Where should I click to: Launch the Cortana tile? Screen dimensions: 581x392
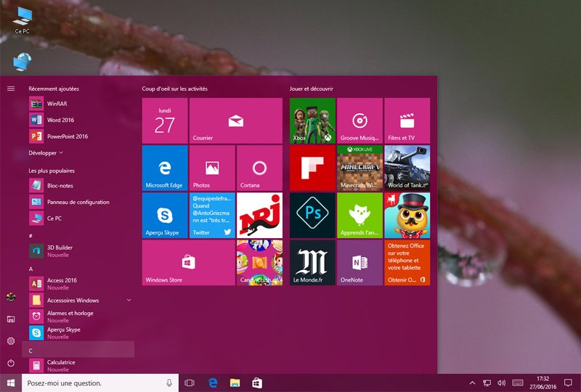[x=259, y=168]
